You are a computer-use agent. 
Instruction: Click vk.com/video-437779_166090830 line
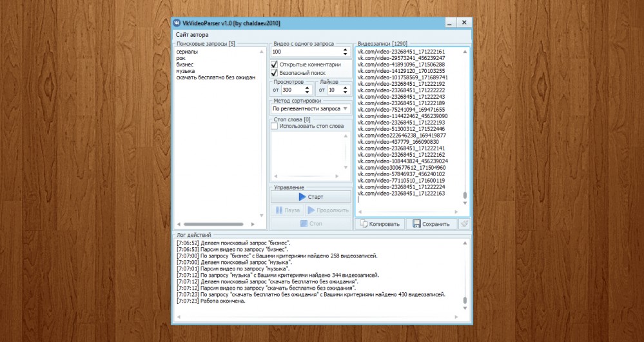click(x=398, y=142)
